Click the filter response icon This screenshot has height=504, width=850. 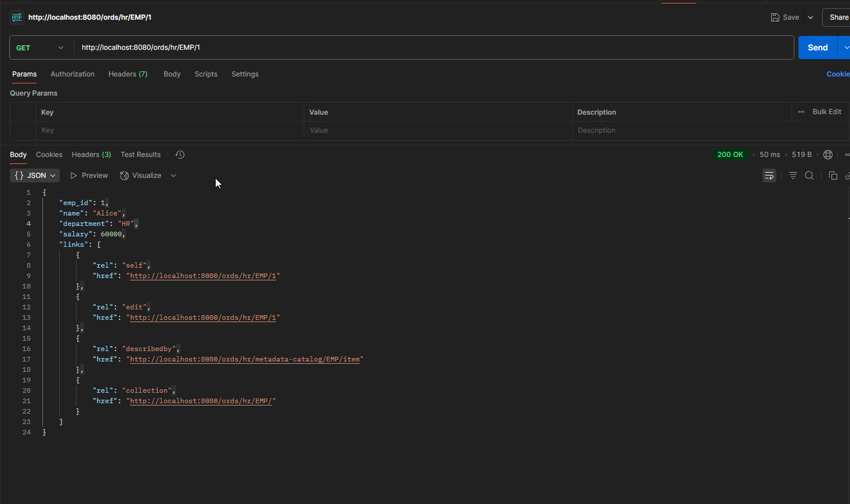793,176
